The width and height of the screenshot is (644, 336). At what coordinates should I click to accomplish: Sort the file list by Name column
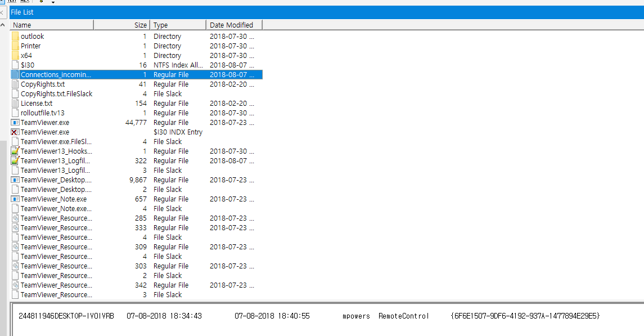point(51,25)
